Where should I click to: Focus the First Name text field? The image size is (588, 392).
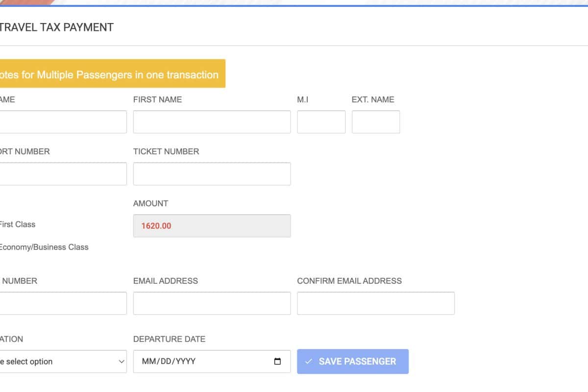coord(212,122)
